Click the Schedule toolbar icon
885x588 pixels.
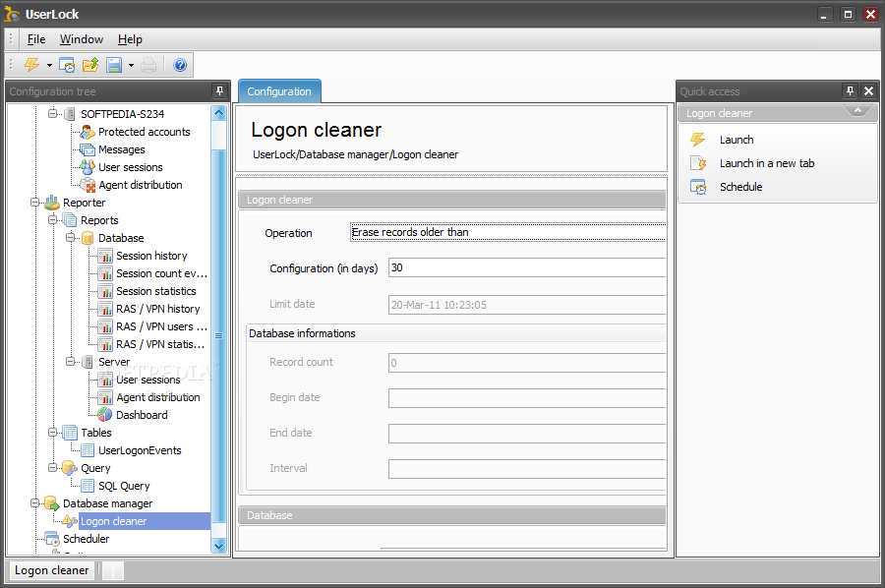point(67,66)
